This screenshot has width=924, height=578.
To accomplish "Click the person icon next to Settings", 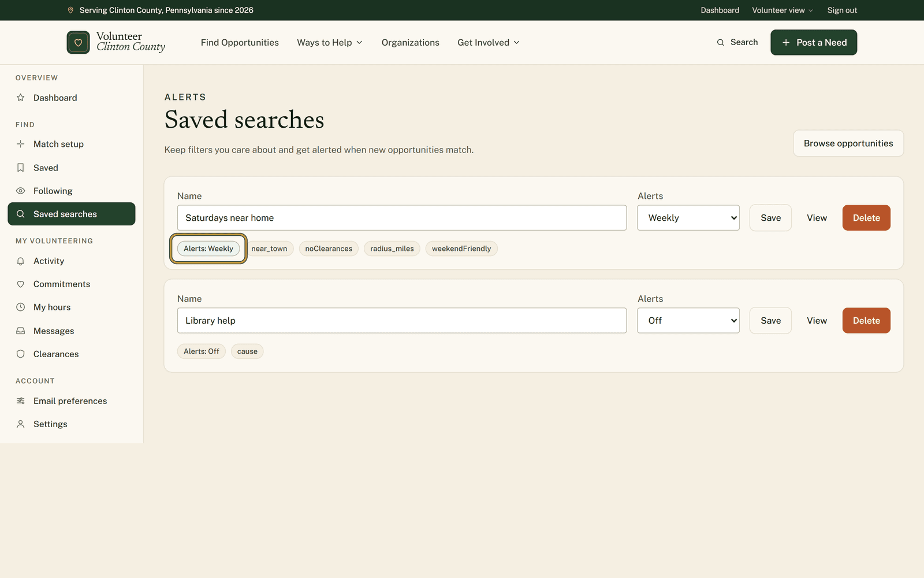I will click(21, 424).
